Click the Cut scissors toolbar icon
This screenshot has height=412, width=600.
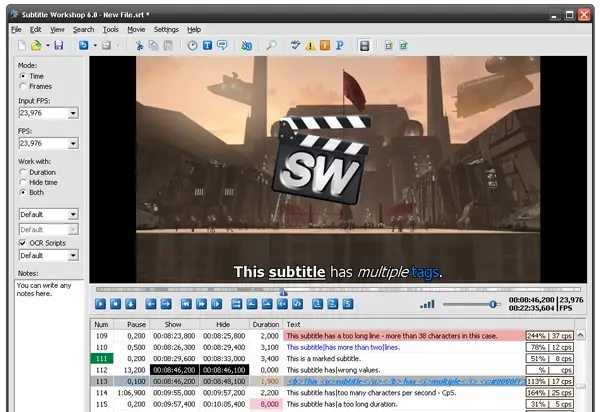(x=140, y=46)
